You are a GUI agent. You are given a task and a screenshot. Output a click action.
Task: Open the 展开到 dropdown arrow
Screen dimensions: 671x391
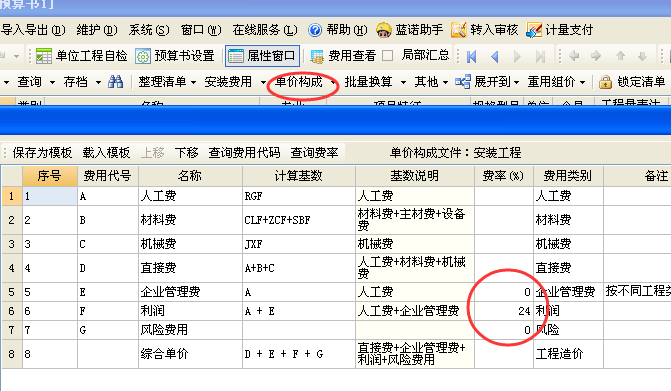click(x=517, y=82)
